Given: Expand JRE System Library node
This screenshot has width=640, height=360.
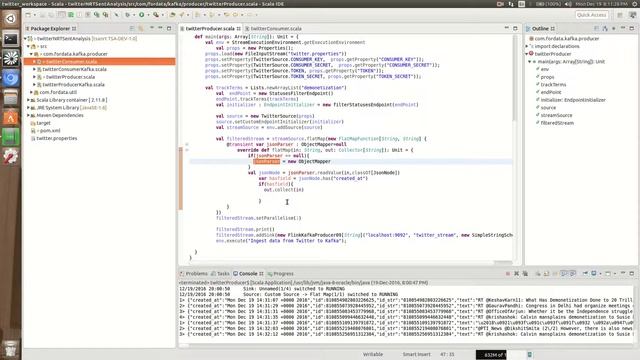Looking at the screenshot, I should (x=29, y=108).
